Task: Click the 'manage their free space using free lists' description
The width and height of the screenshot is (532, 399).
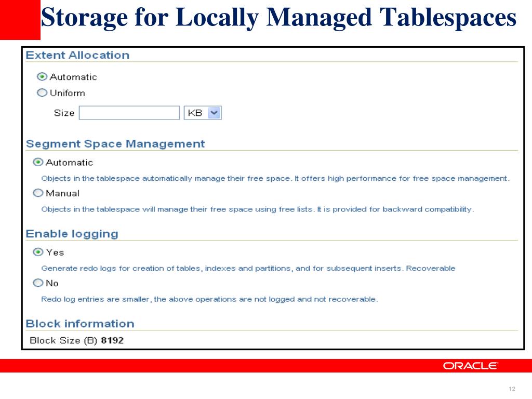Action: pyautogui.click(x=258, y=209)
